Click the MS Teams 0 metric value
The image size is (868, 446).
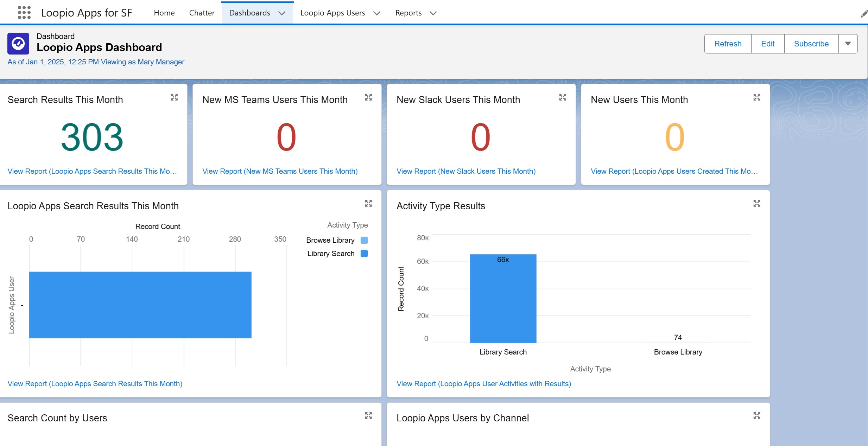pos(286,137)
